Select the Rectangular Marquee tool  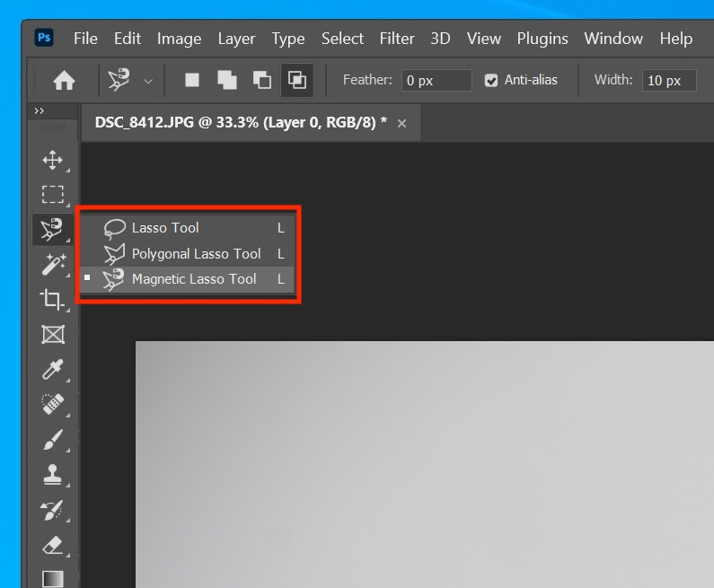click(53, 194)
